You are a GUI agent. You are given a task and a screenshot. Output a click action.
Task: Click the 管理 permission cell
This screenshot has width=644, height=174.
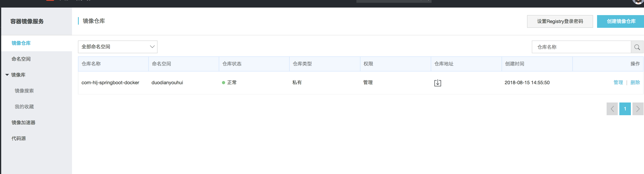[x=368, y=83]
